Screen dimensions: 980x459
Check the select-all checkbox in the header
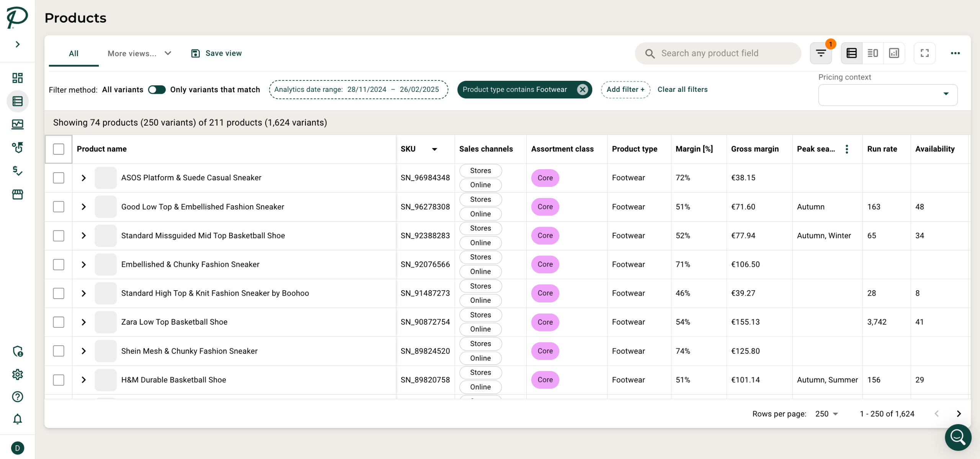point(59,149)
